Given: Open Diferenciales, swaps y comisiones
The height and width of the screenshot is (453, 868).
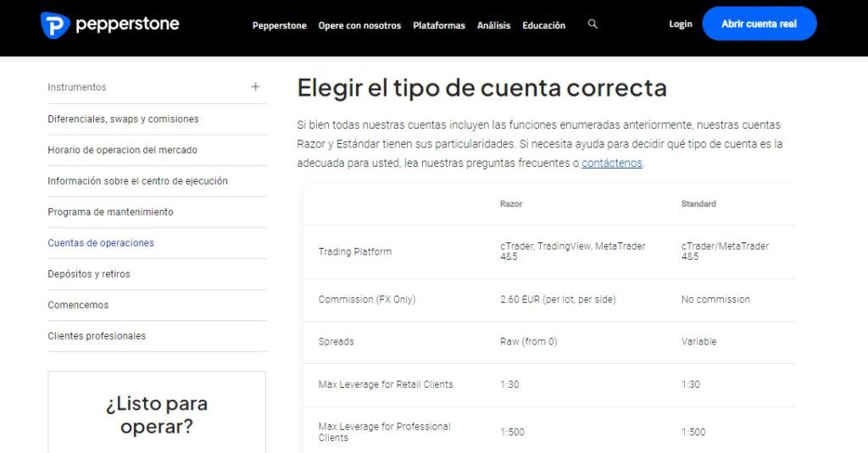Looking at the screenshot, I should [x=123, y=119].
